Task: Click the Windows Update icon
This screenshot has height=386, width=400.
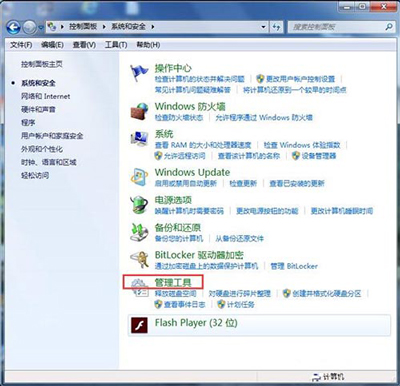Action: [139, 177]
